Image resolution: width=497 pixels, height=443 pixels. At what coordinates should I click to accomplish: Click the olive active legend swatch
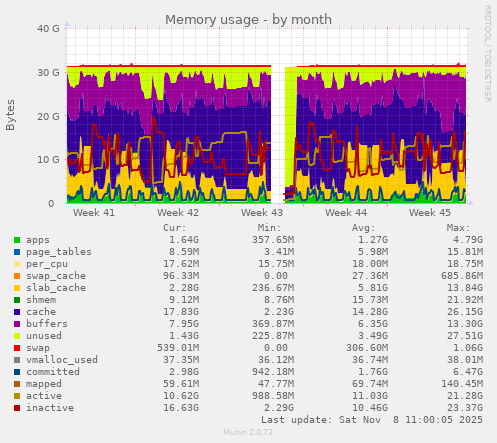pos(17,396)
